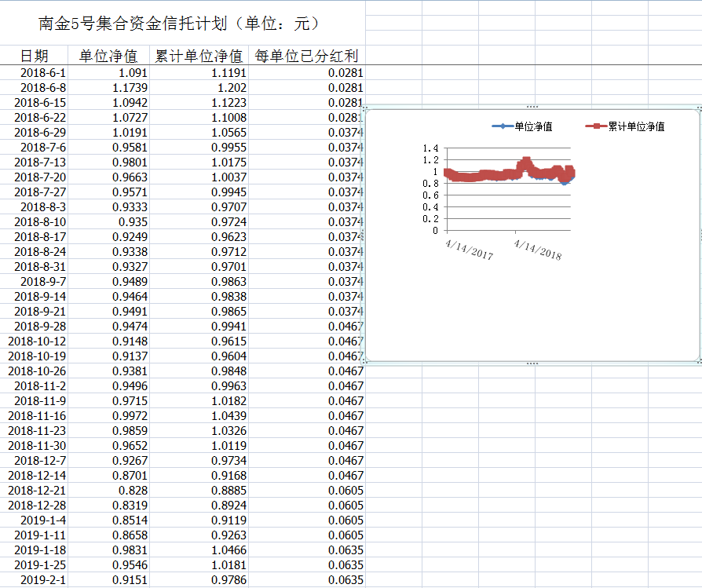
Task: Select the cell with value 0.9945
Action: coord(199,192)
